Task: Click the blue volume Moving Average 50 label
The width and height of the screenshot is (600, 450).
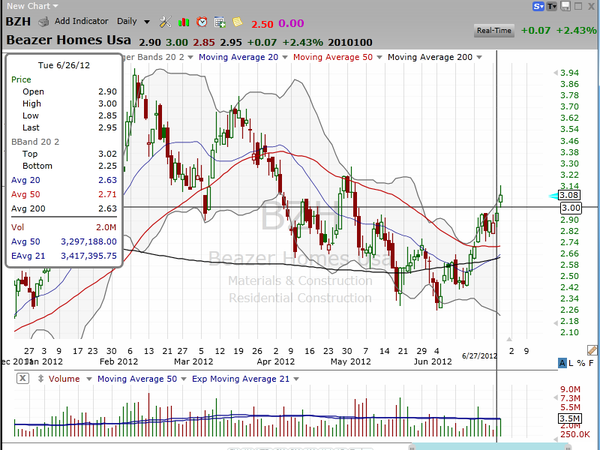Action: [x=137, y=379]
